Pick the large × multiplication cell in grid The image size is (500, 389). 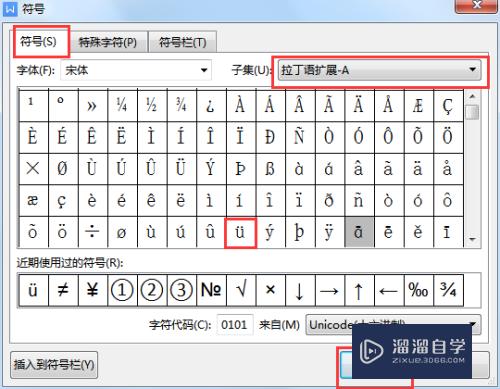click(33, 169)
